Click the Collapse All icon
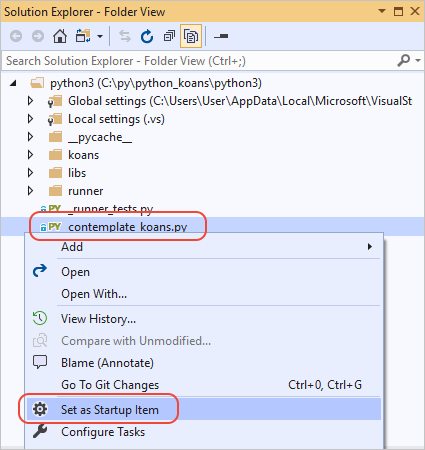 pyautogui.click(x=169, y=36)
